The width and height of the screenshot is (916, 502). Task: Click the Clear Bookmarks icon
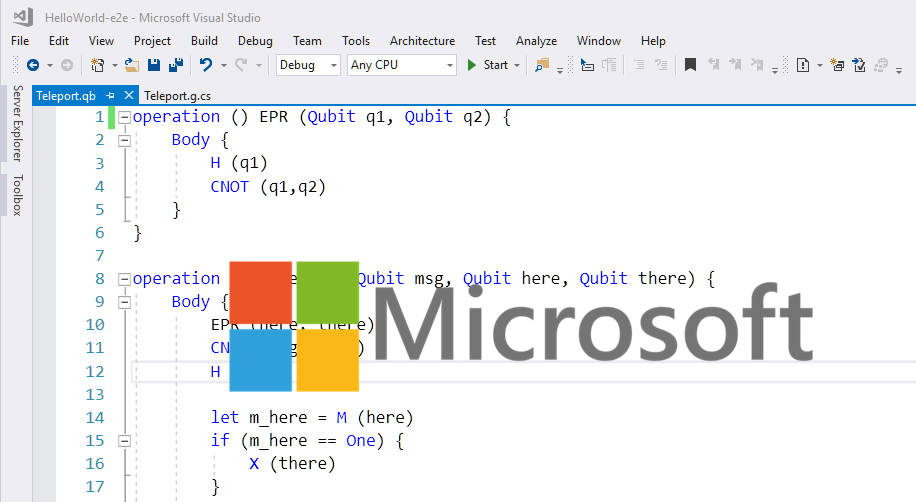pos(757,65)
